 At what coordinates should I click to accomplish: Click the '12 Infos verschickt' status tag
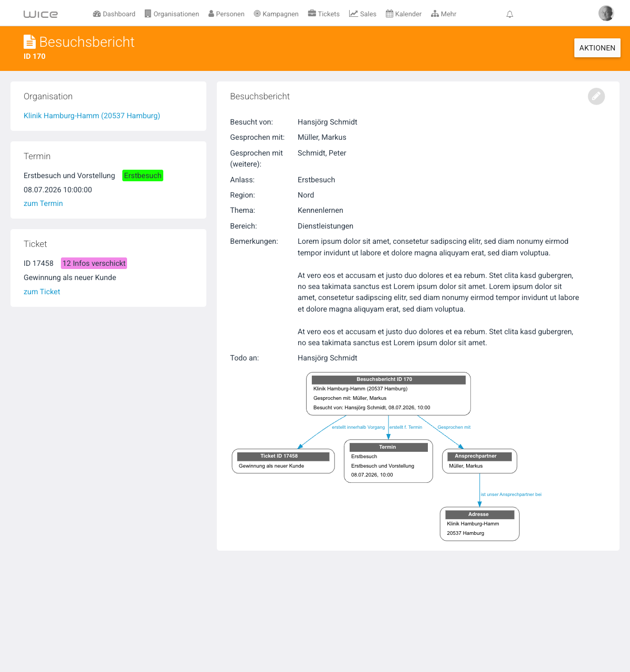click(x=94, y=263)
